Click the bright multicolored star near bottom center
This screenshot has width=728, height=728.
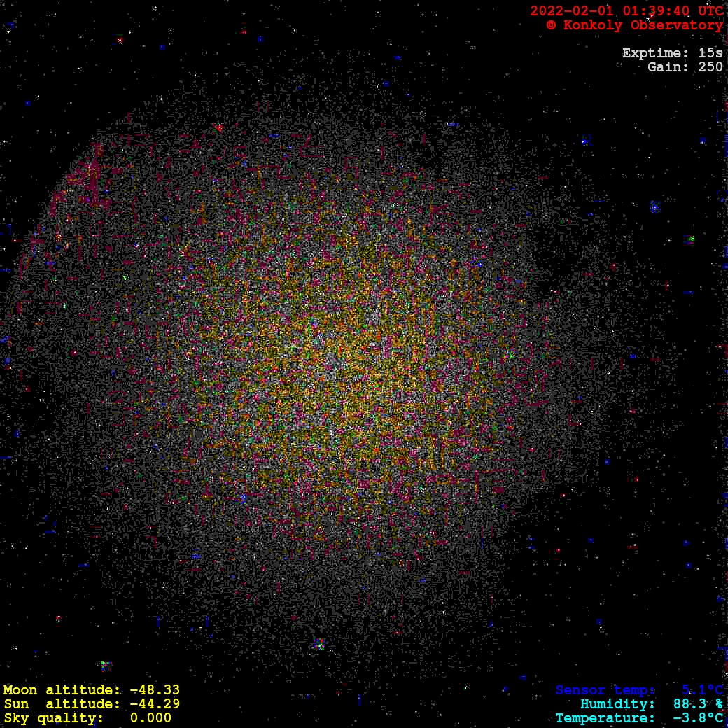point(319,643)
